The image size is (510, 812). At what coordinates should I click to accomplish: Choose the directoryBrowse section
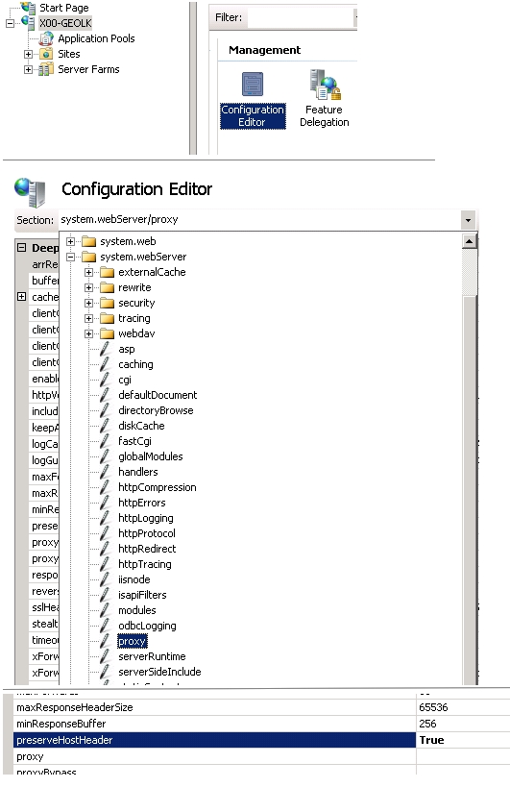tap(156, 410)
